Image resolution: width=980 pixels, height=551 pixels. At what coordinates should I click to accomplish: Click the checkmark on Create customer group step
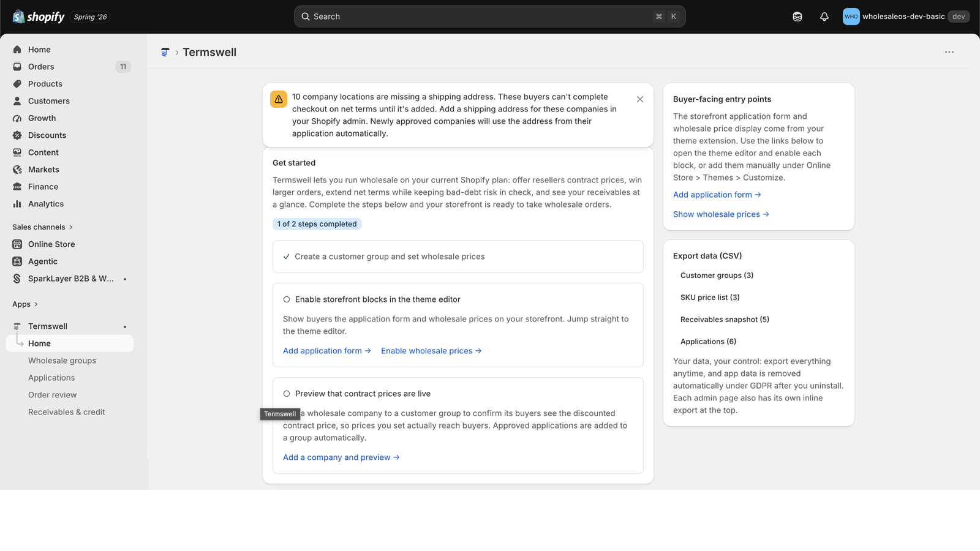286,257
